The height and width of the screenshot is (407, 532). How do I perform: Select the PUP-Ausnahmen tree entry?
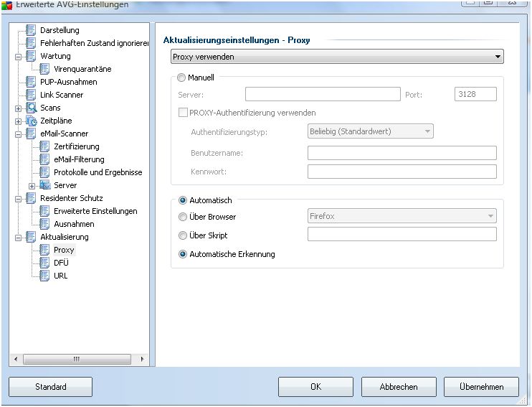pos(69,82)
